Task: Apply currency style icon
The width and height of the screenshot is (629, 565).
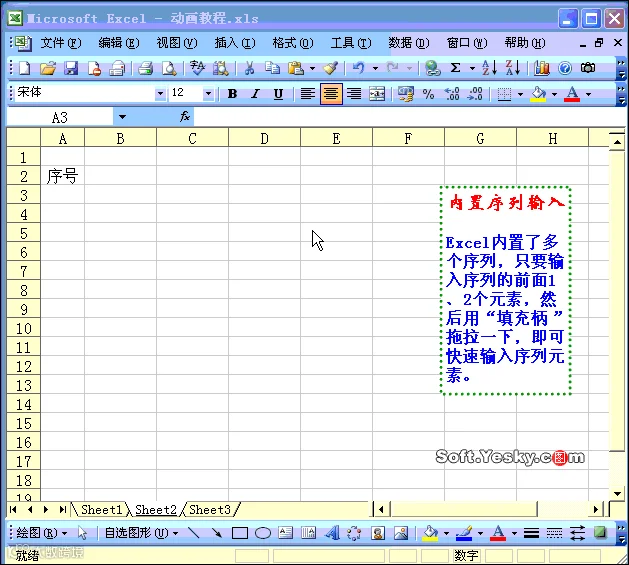Action: point(406,94)
